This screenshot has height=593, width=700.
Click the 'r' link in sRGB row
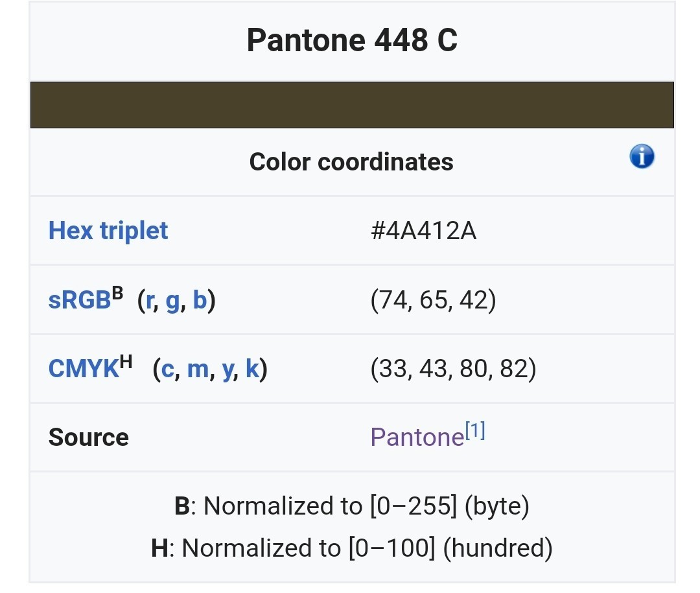click(150, 301)
